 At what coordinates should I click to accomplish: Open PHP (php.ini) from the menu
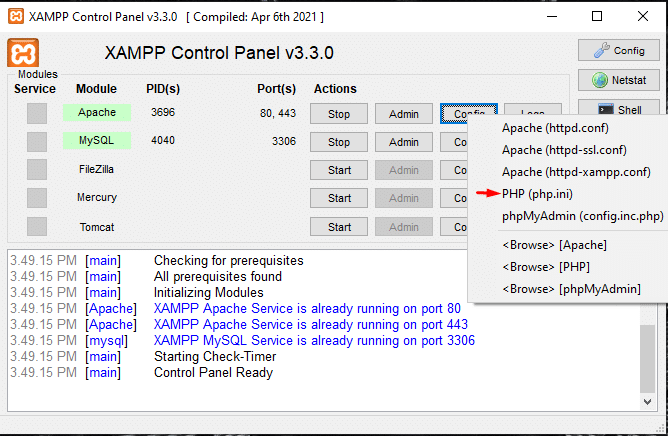click(537, 194)
